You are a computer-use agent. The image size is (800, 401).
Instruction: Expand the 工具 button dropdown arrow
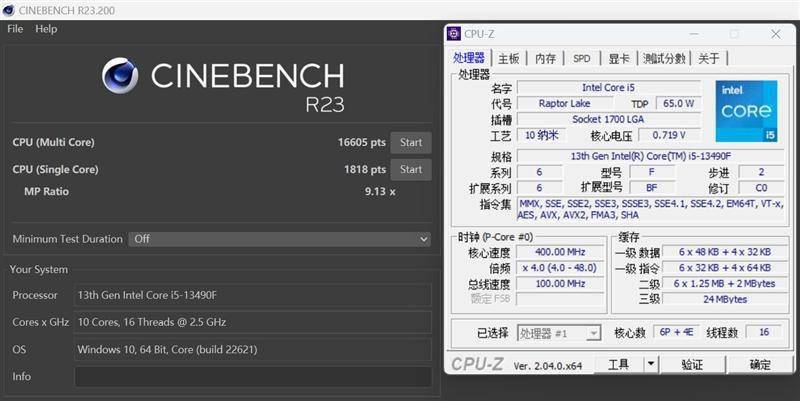(x=651, y=364)
